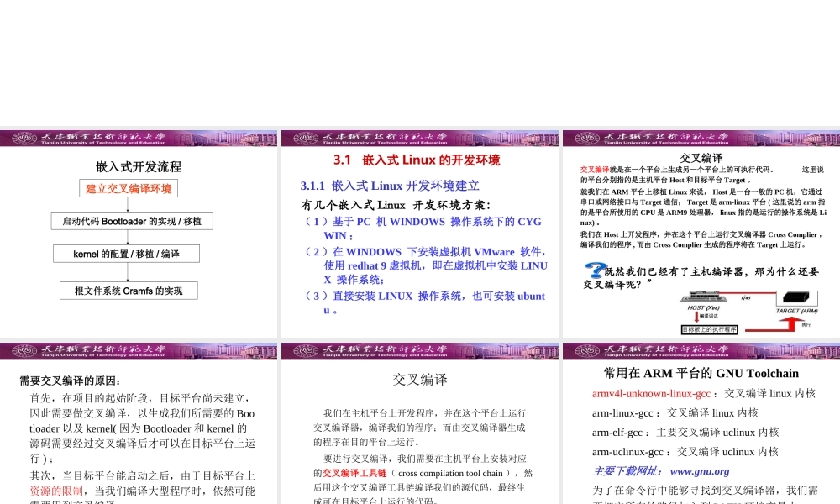Open the www.gnu.org download link
Image resolution: width=840 pixels, height=504 pixels.
pyautogui.click(x=701, y=471)
